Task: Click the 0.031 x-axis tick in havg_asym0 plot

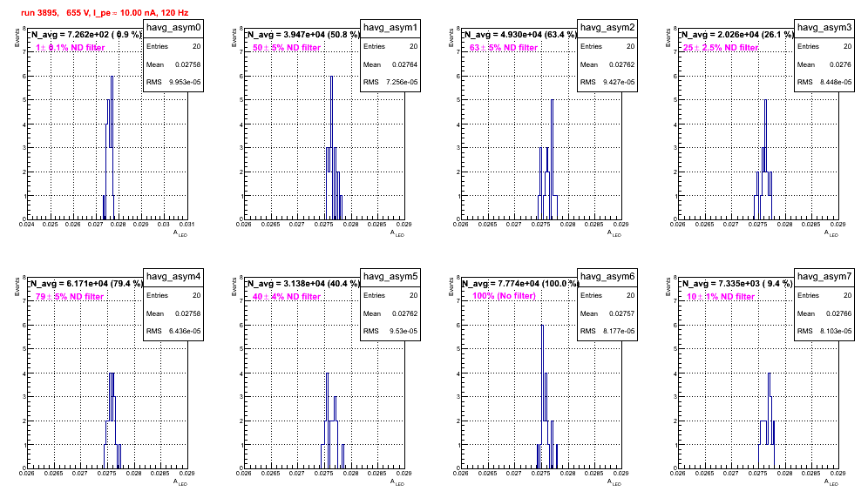Action: coord(187,224)
